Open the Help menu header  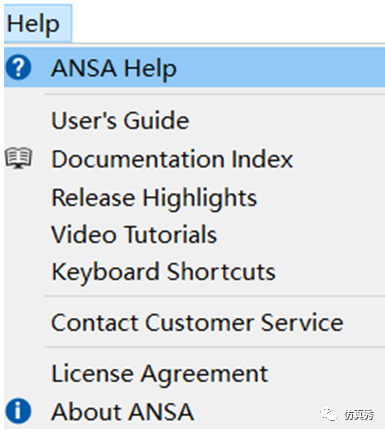tap(38, 23)
